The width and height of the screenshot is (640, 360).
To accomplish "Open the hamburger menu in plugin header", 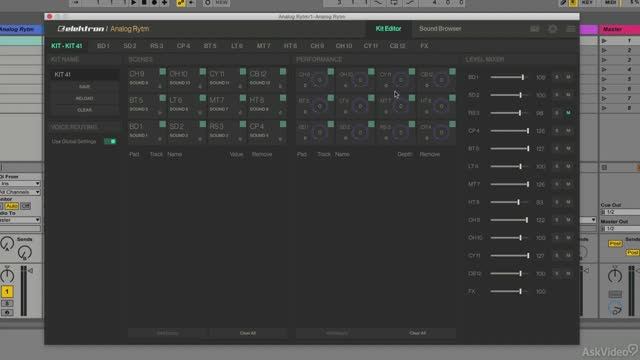I will (571, 29).
